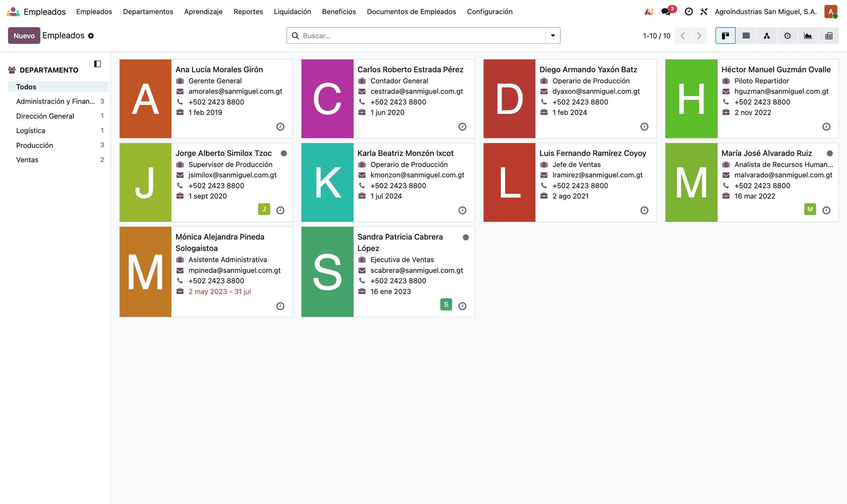Open the Empleados app home icon
The height and width of the screenshot is (504, 847).
click(13, 11)
